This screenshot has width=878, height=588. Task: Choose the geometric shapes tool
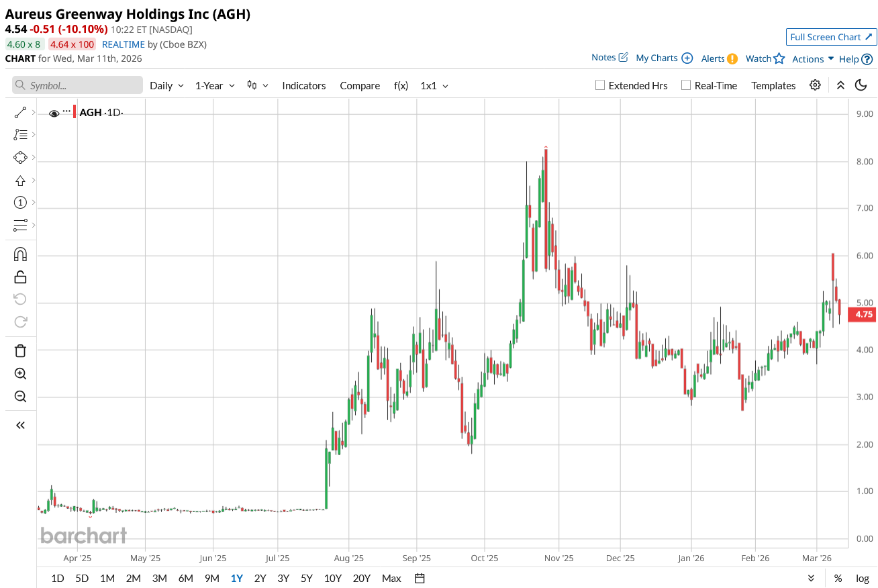tap(20, 158)
